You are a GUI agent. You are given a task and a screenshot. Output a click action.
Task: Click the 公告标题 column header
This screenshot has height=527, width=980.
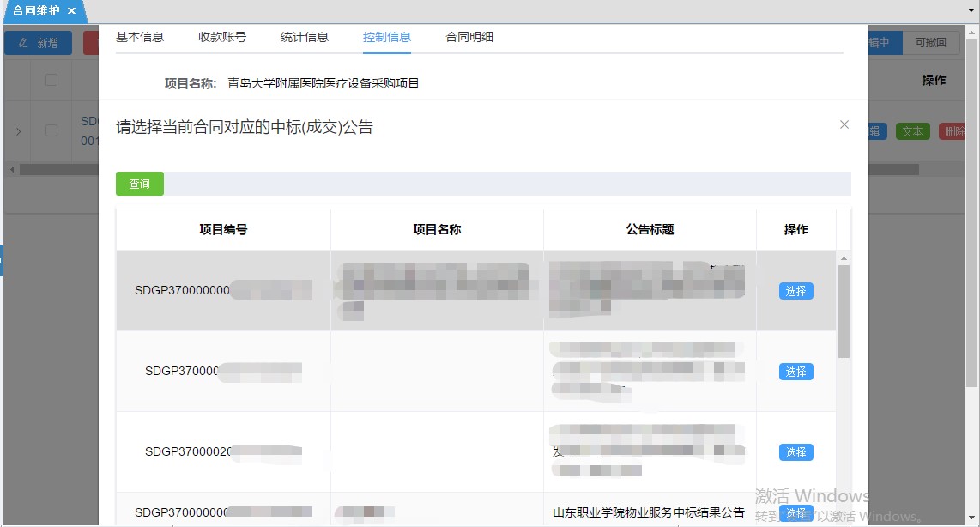point(650,229)
